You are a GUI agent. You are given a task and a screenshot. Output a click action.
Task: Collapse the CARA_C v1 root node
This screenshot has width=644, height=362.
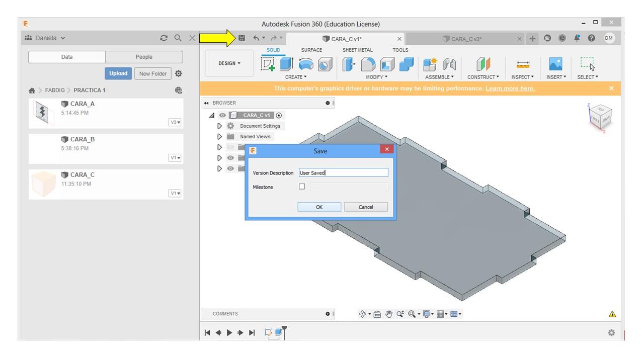point(212,115)
